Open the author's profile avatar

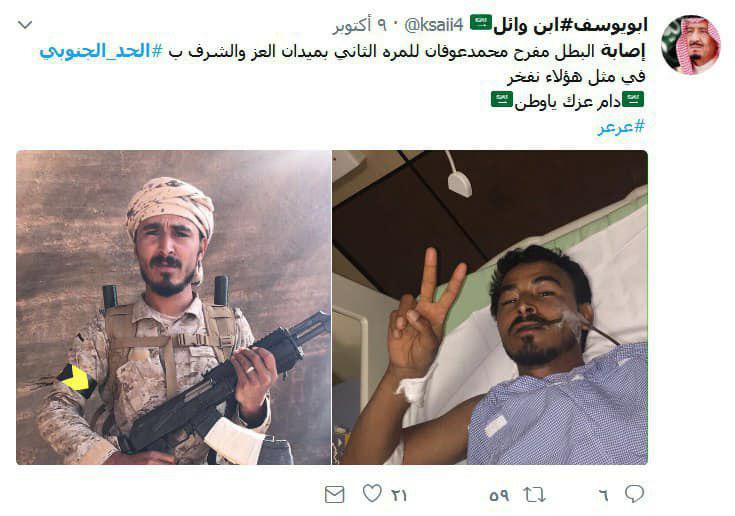690,45
